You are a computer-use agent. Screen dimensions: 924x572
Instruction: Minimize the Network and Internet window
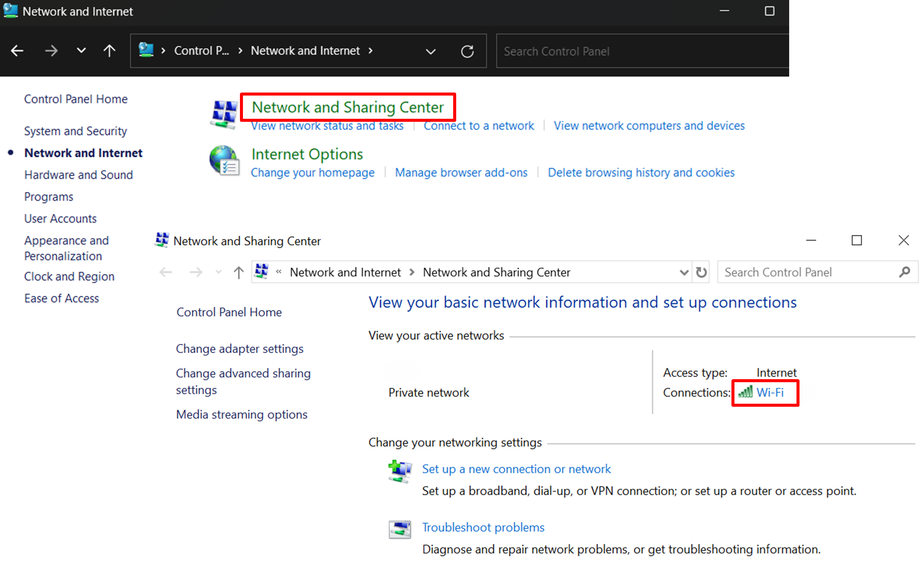click(725, 11)
